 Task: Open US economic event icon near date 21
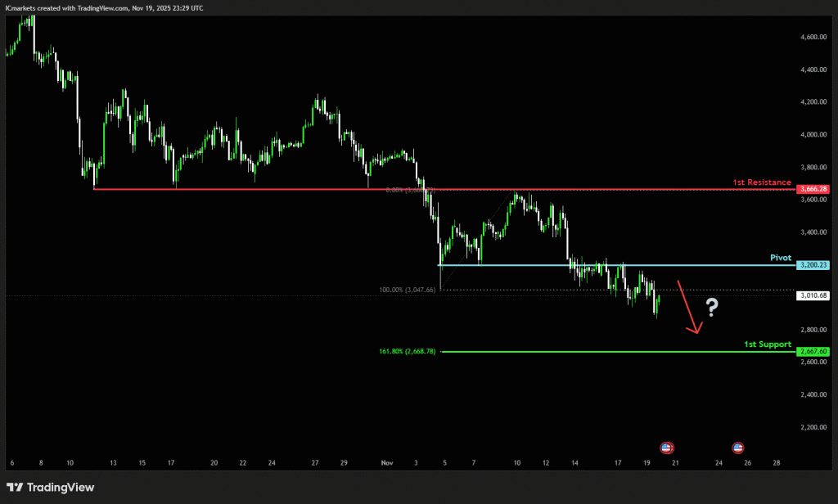[x=667, y=448]
